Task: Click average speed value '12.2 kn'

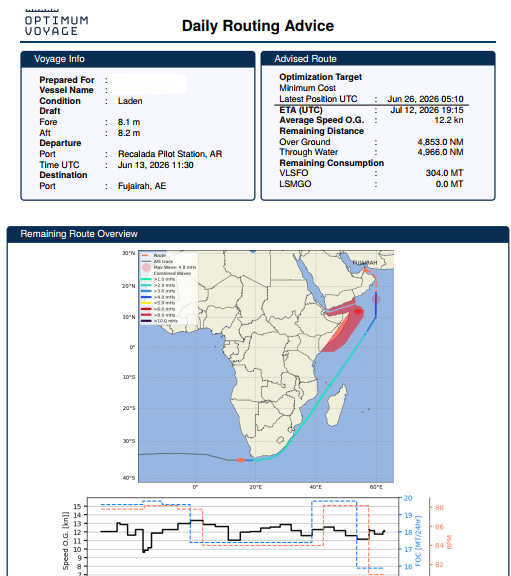Action: (x=449, y=120)
